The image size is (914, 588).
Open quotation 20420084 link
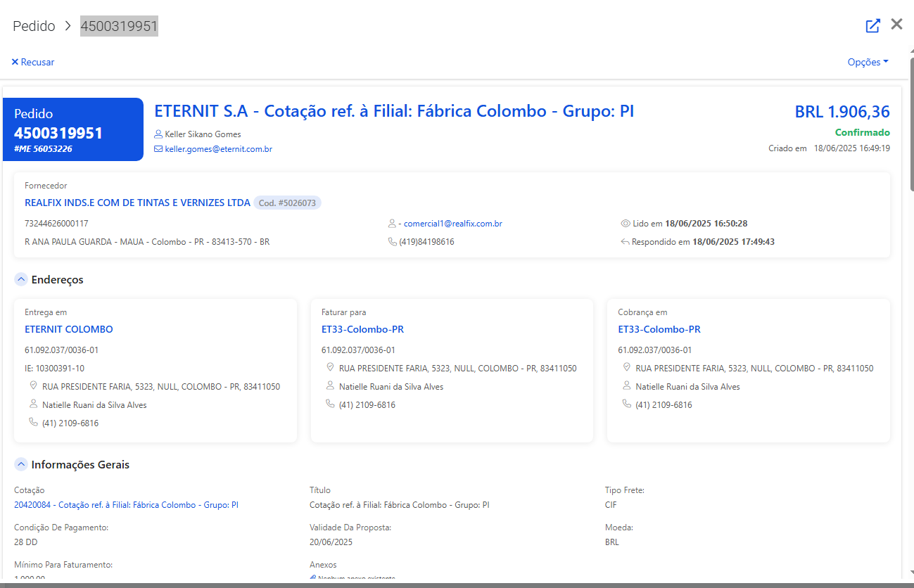click(126, 505)
